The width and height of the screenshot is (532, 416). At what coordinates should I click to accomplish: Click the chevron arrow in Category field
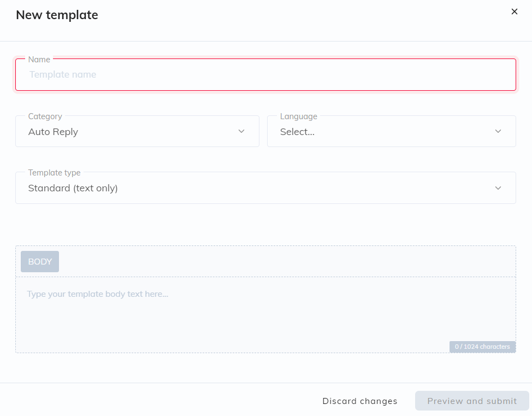(x=241, y=131)
